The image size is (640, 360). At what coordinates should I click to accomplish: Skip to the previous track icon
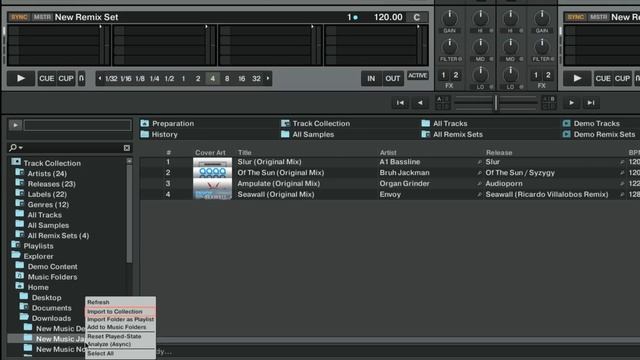[x=400, y=103]
